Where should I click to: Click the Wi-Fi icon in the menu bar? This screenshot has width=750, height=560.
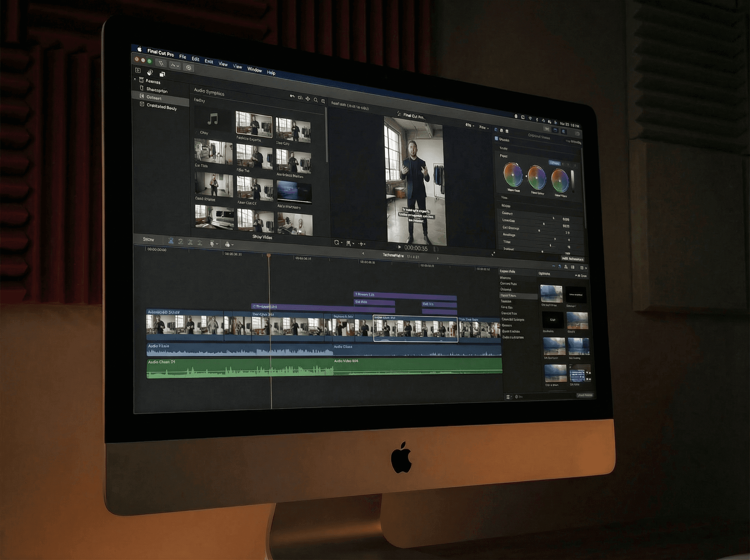530,118
